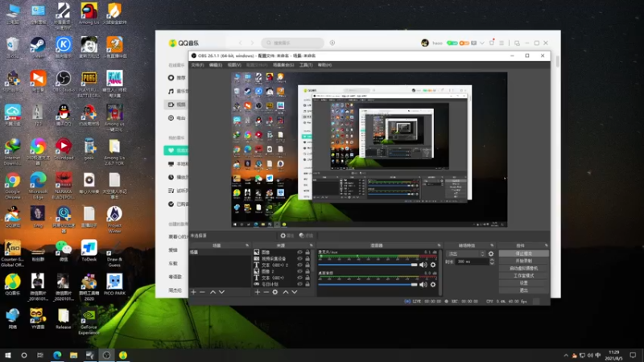
Task: Remove the scene with the minus button in OBS Scenes panel
Action: coord(202,292)
